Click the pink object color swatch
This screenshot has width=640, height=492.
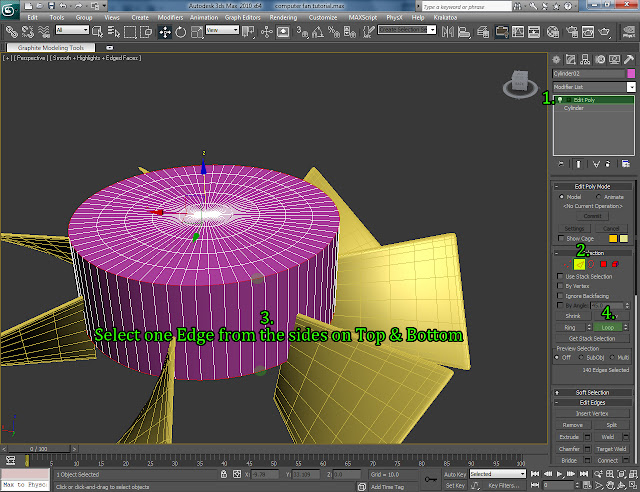pos(630,73)
